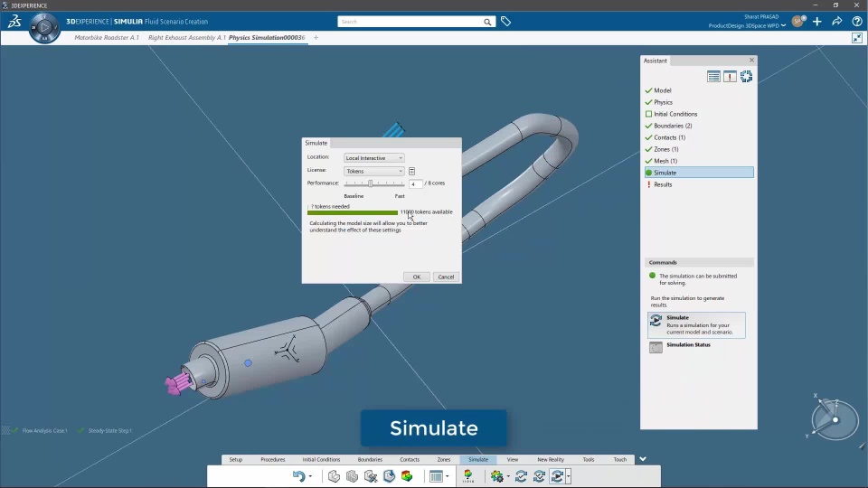
Task: Open the Location dropdown
Action: tap(373, 158)
